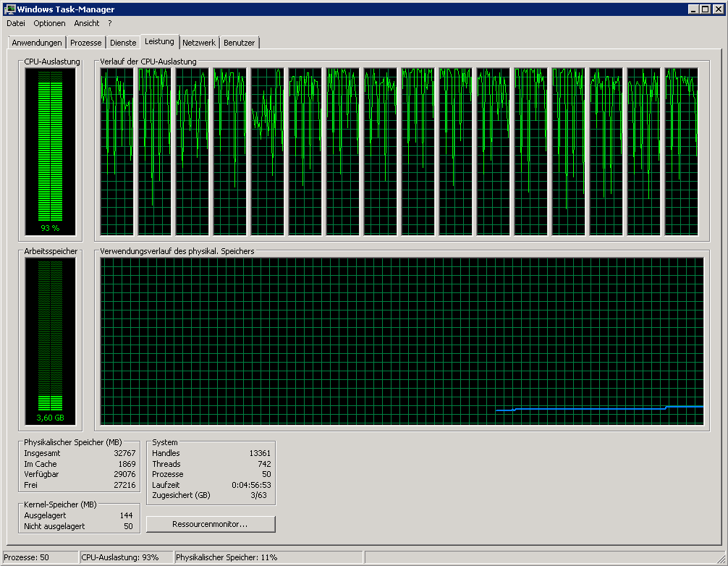Click the Threads value 742
Image resolution: width=728 pixels, height=566 pixels.
264,464
